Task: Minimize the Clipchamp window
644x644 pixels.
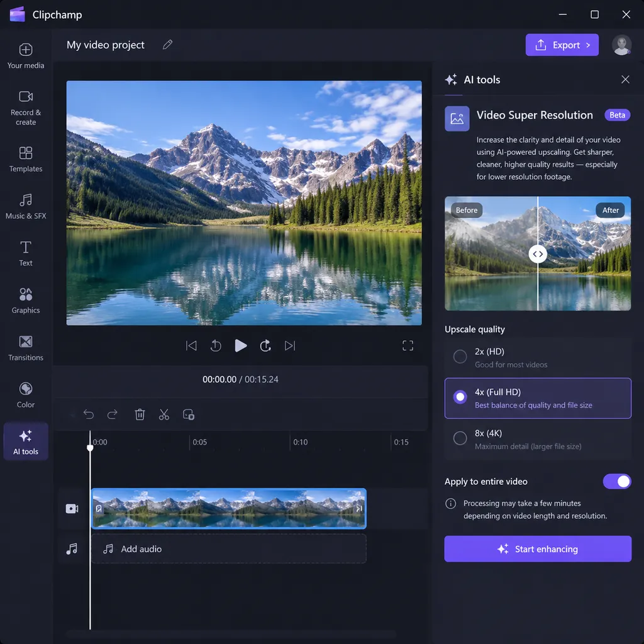Action: [x=563, y=14]
